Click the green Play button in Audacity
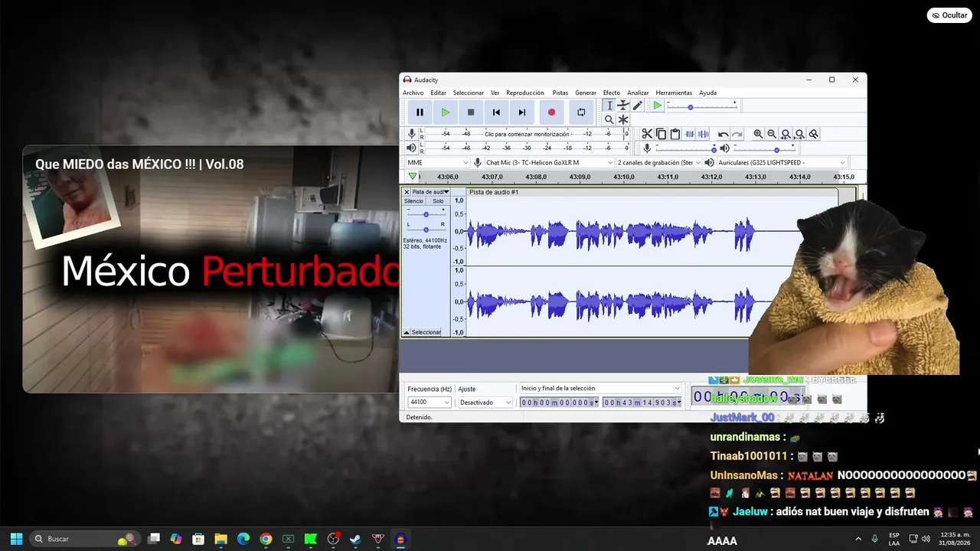The width and height of the screenshot is (980, 551). [445, 112]
